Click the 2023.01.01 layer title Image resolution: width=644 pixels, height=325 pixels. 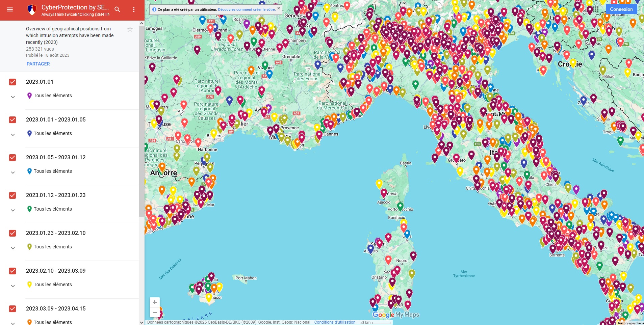click(x=40, y=82)
